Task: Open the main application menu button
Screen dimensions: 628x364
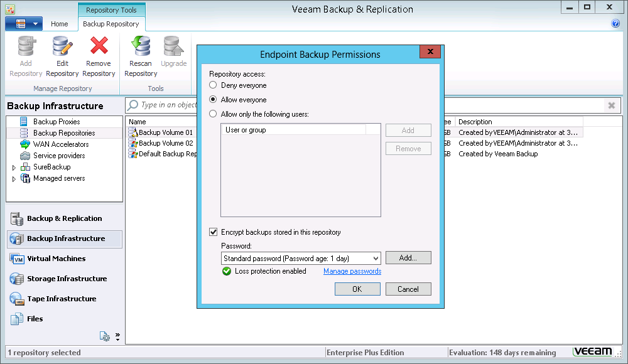Action: [x=23, y=24]
